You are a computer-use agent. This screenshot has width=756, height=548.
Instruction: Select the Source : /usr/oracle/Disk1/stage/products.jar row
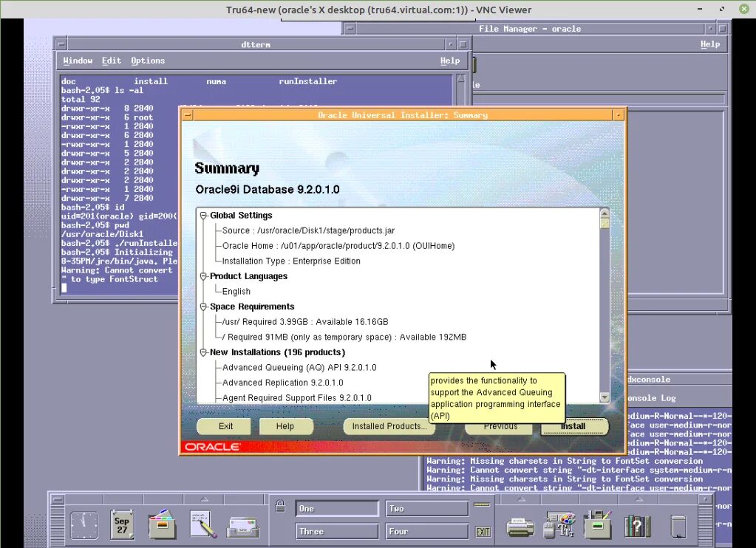coord(309,230)
